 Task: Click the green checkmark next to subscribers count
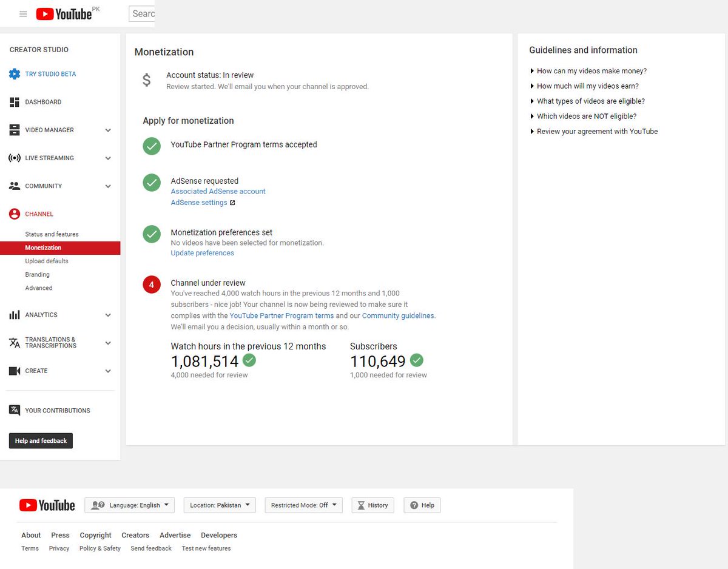tap(416, 360)
